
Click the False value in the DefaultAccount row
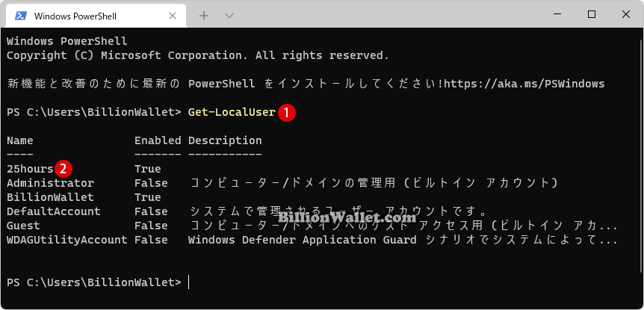151,211
